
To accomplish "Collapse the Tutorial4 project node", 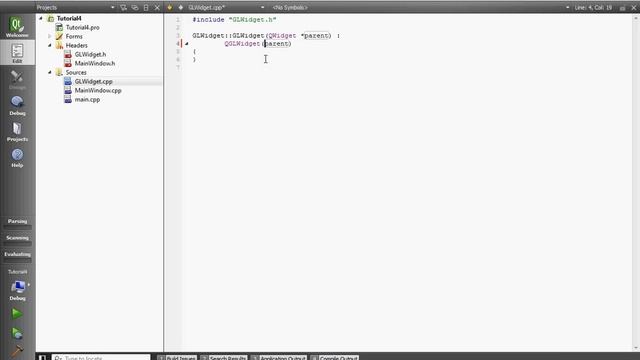I will click(41, 18).
